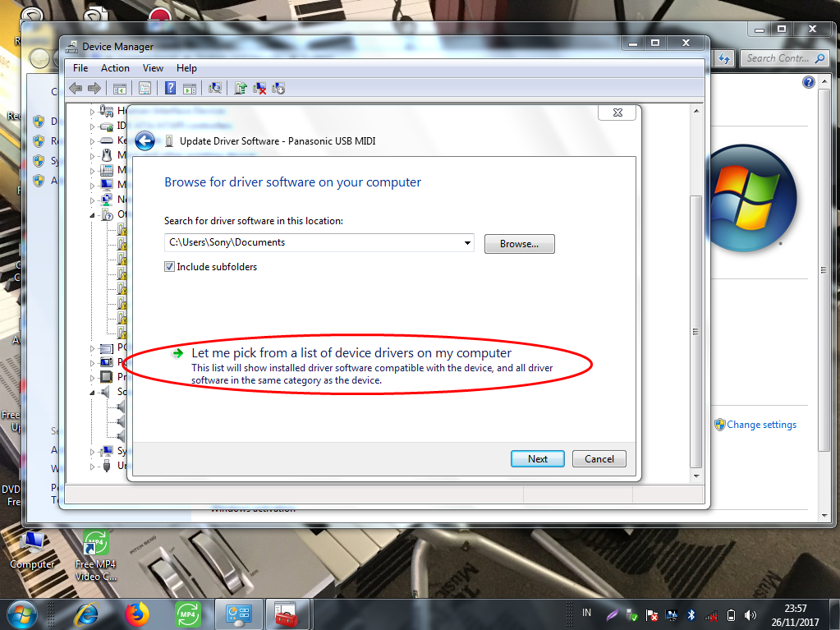Screen dimensions: 840x630
Task: Open the Action menu in Device Manager
Action: click(115, 68)
